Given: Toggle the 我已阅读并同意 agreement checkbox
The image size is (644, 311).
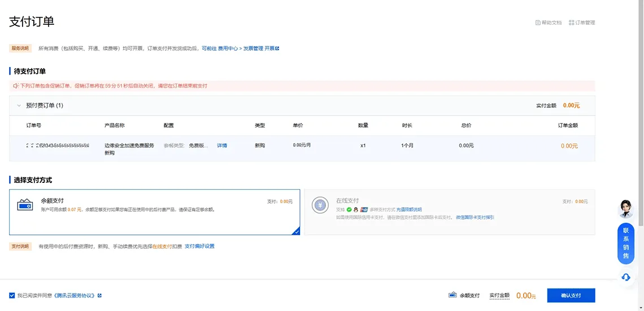Looking at the screenshot, I should point(12,295).
